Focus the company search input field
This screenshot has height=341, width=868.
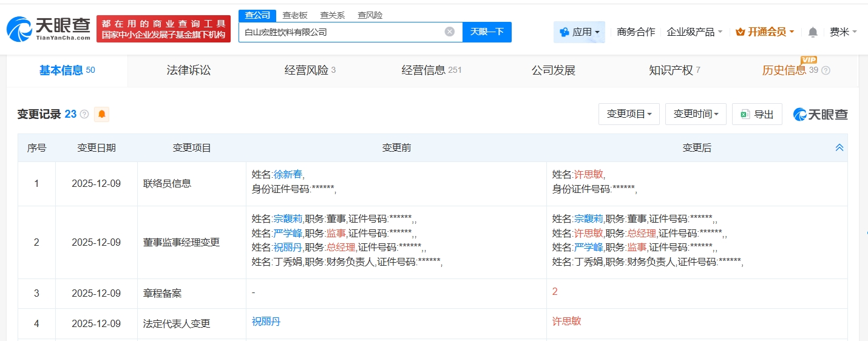pos(340,32)
